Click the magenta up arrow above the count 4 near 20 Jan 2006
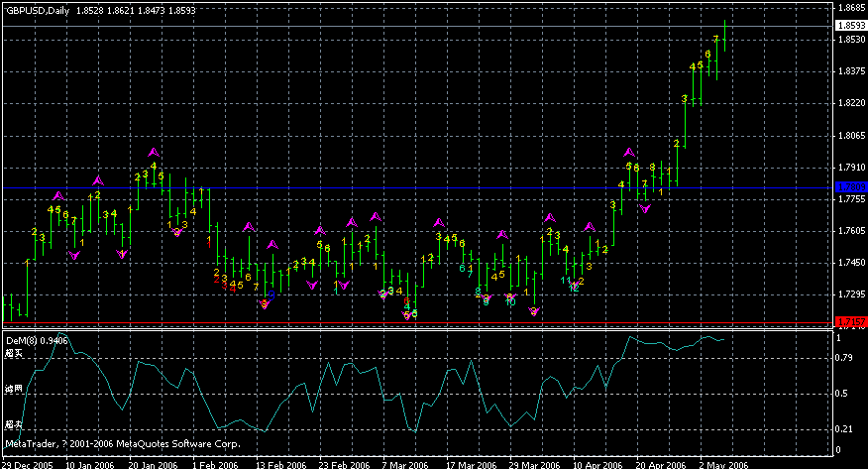 tap(154, 153)
